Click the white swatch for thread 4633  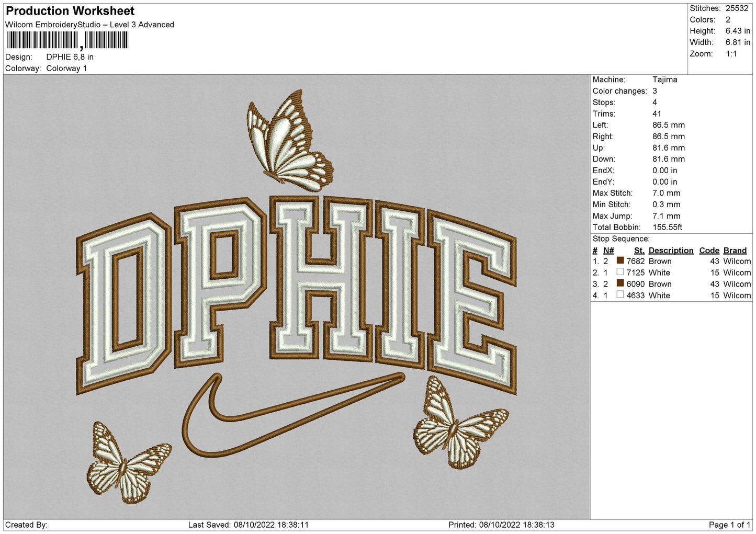point(620,295)
